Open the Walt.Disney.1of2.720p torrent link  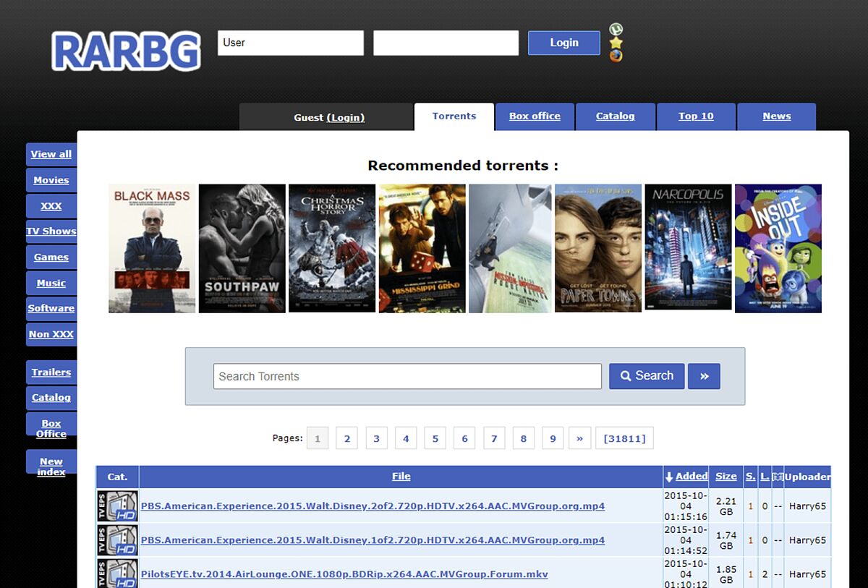click(373, 540)
